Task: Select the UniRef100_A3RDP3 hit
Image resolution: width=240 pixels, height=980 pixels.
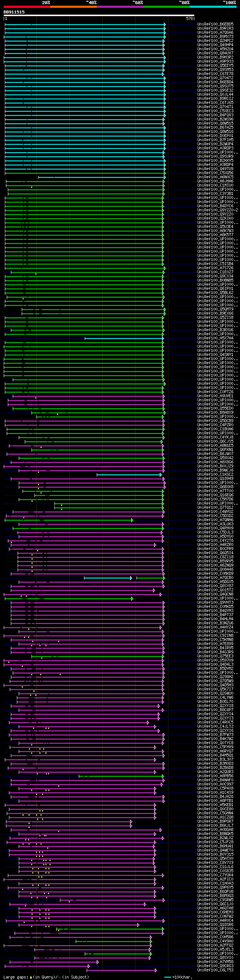Action: pos(215,148)
